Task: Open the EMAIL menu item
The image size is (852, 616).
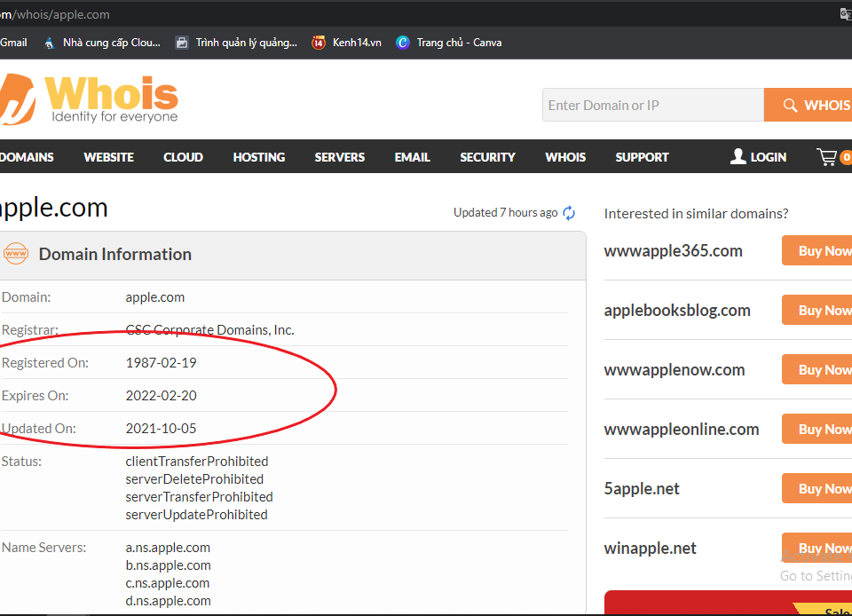Action: tap(413, 157)
